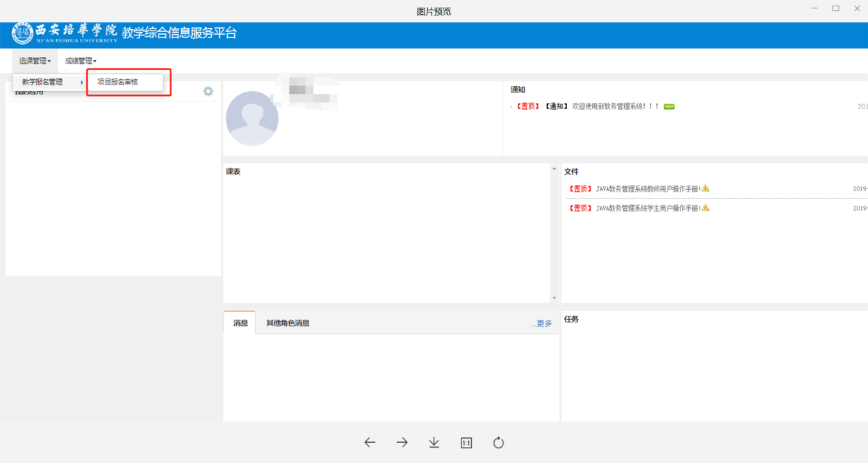Click the user profile avatar
Viewport: 868px width, 463px height.
tap(252, 119)
